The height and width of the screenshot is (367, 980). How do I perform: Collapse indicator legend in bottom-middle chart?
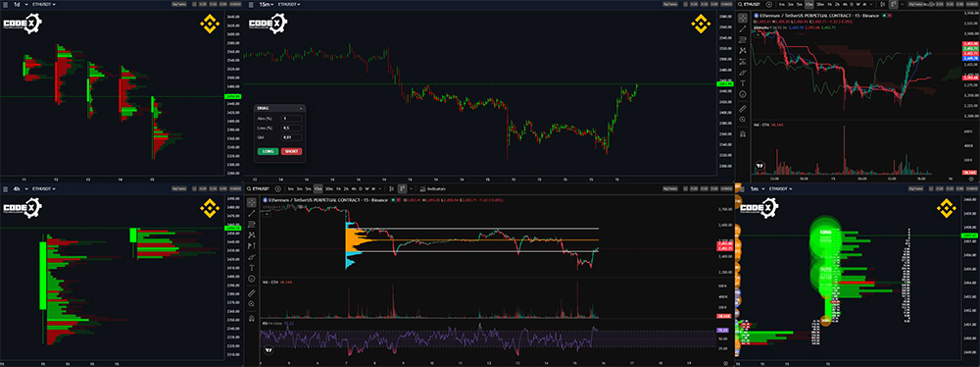pos(267,214)
